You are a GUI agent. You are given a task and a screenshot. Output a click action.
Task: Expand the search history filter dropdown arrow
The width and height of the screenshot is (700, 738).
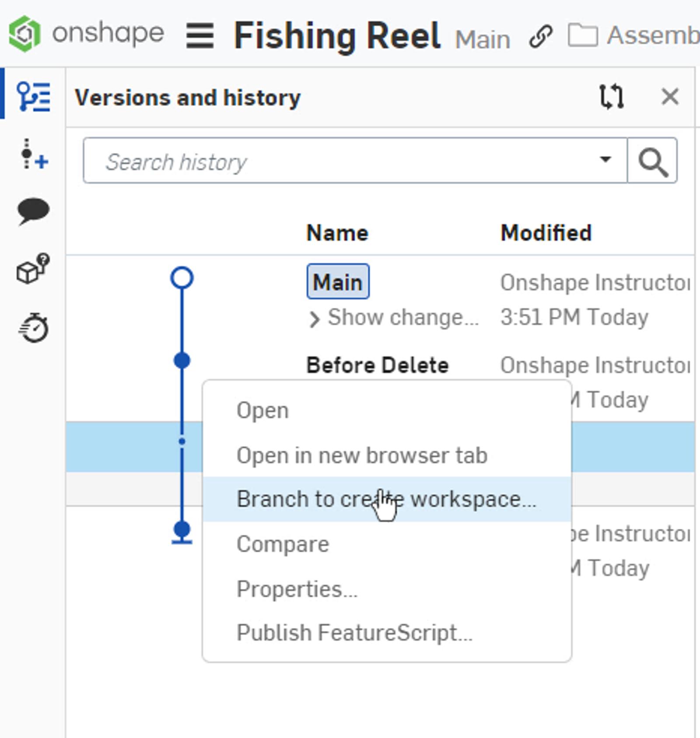(605, 159)
